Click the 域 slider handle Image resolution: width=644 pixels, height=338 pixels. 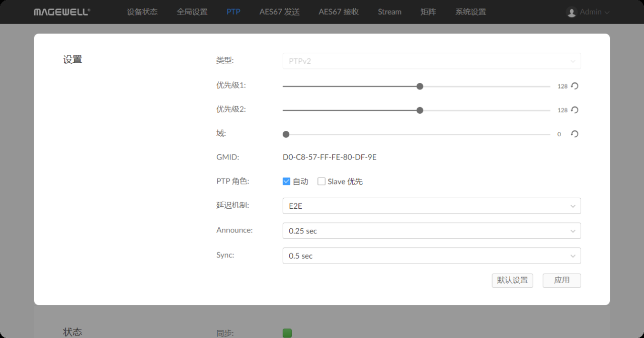(x=286, y=134)
